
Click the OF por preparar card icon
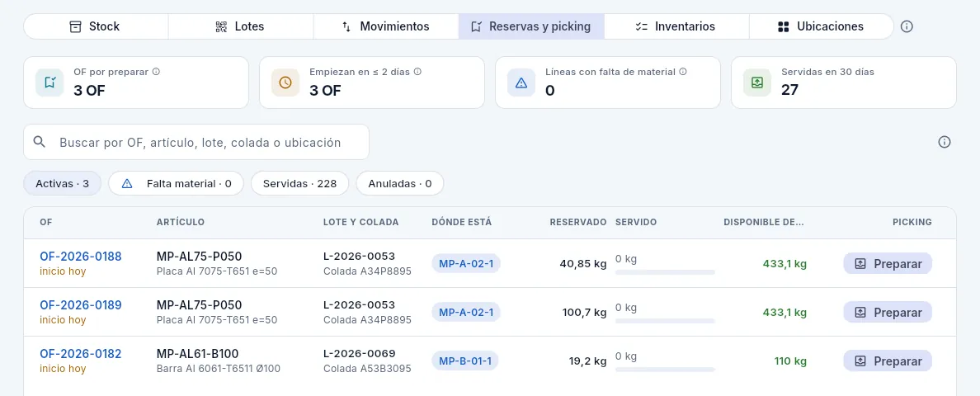(49, 82)
